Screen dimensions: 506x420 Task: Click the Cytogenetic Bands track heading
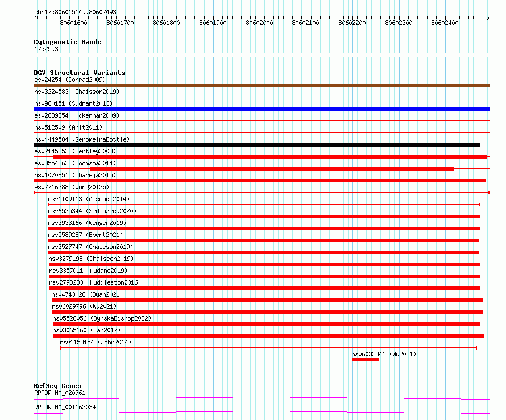tap(68, 42)
